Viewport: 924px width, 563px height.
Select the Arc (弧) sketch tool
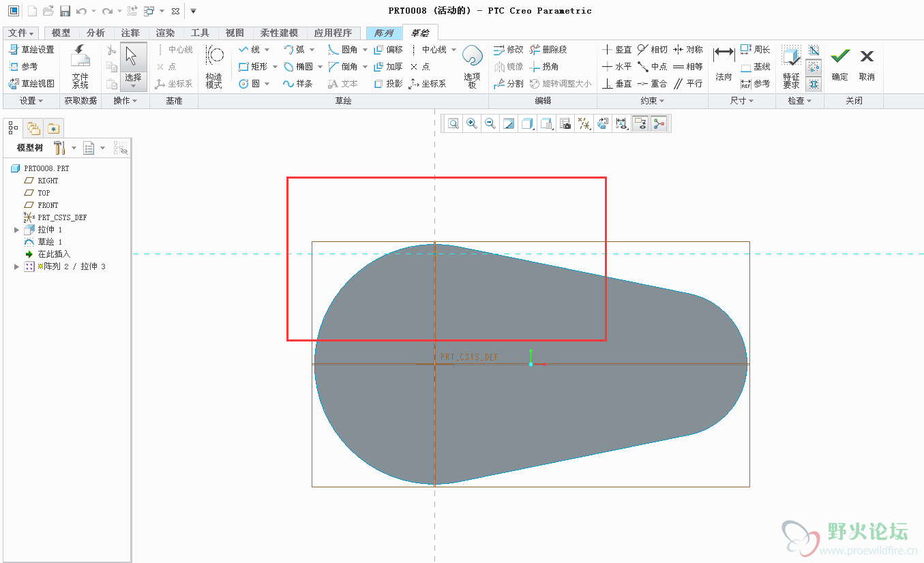[294, 50]
